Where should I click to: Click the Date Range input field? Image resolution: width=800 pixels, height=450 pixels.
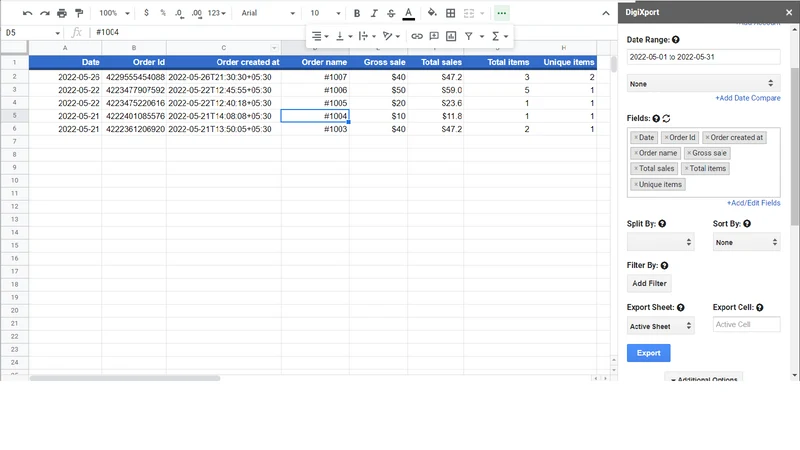pyautogui.click(x=703, y=57)
